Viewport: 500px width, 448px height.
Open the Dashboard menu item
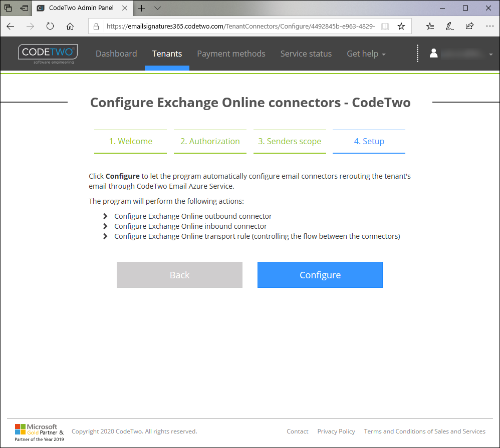pyautogui.click(x=116, y=54)
